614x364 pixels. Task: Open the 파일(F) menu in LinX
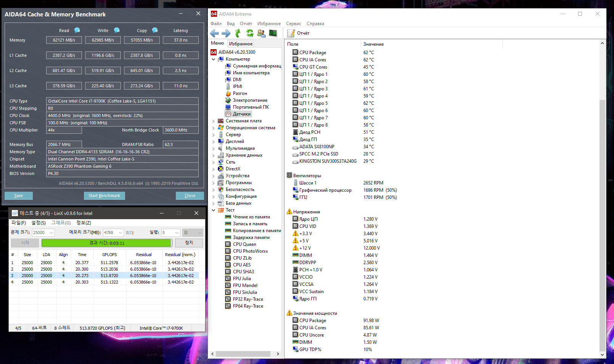click(x=19, y=223)
